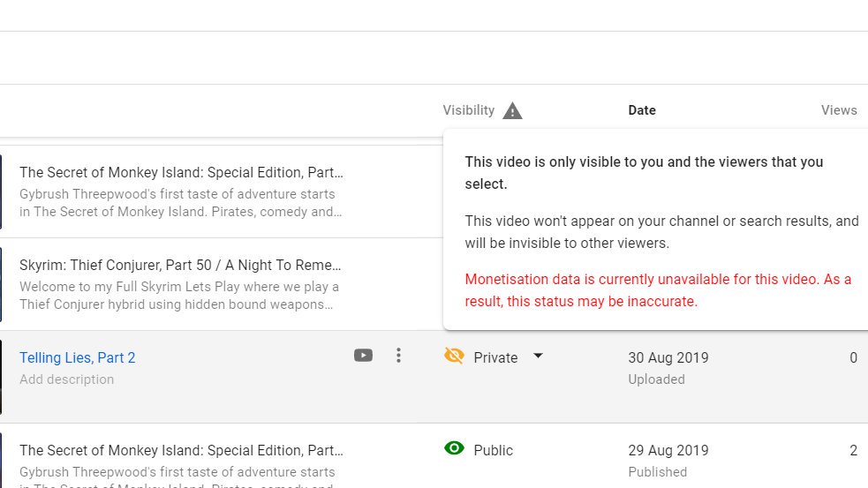Click the red monetisation data warning text
The width and height of the screenshot is (868, 488).
[658, 290]
